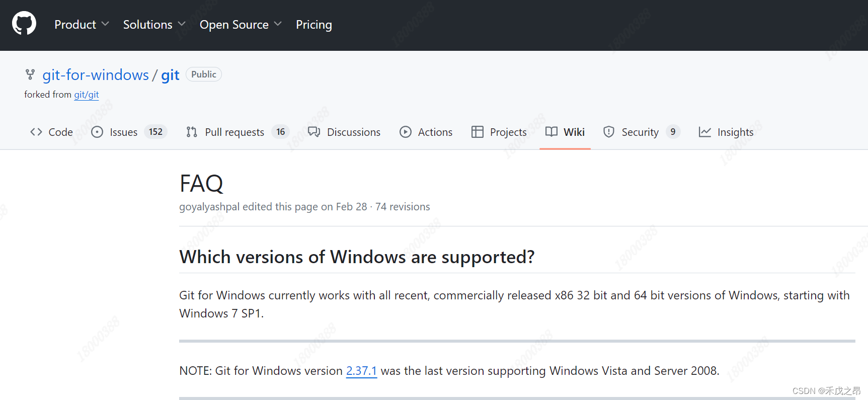Go to the Pricing page
This screenshot has height=400, width=868.
coord(314,25)
